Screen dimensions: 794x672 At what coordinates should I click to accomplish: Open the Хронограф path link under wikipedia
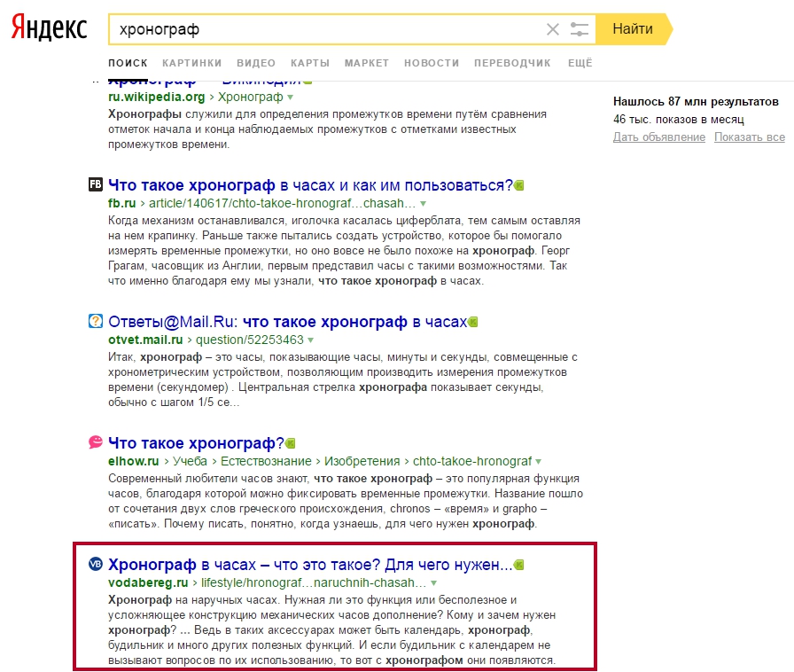pyautogui.click(x=250, y=97)
